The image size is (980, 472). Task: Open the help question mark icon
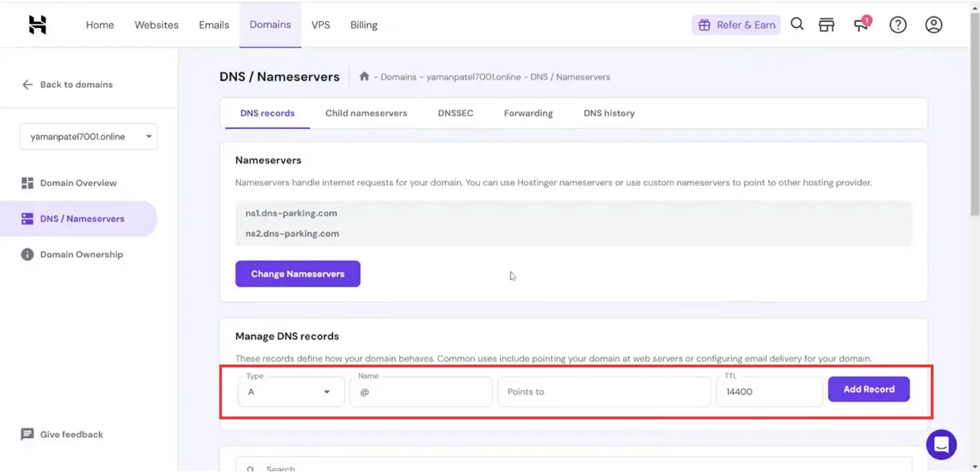pos(898,25)
